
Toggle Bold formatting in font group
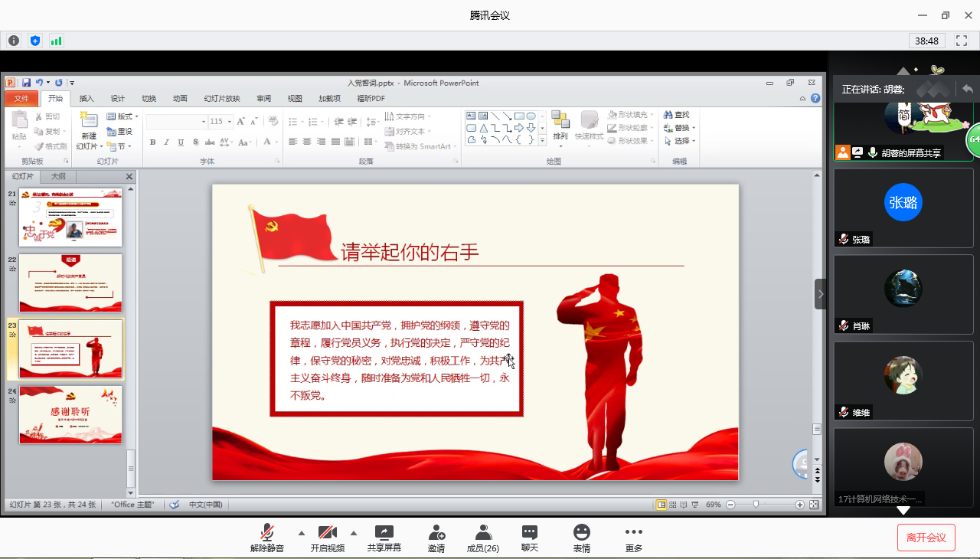coord(153,142)
